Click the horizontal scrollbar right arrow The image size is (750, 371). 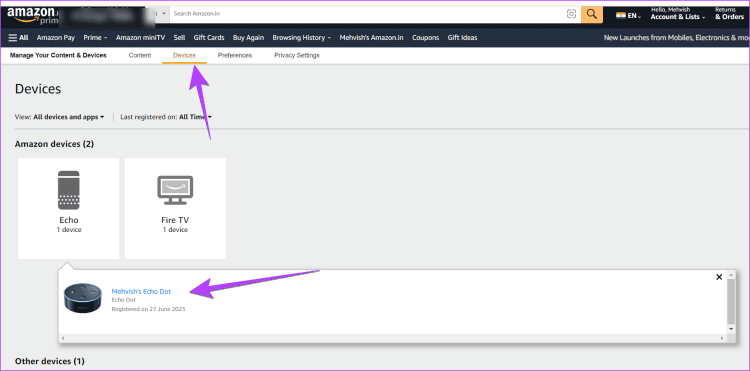[x=722, y=338]
